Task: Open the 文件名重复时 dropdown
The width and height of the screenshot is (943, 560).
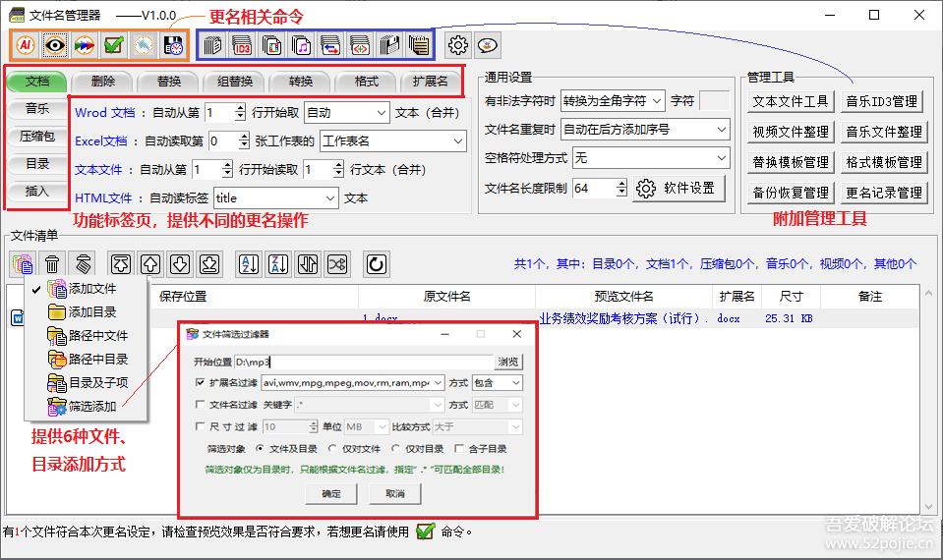Action: coord(645,129)
